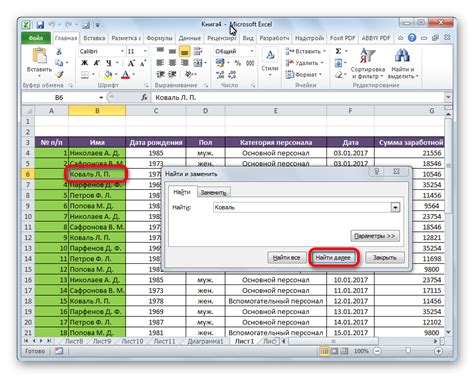This screenshot has width=474, height=378.
Task: Toggle wrap text icon in alignment group
Action: coord(198,51)
